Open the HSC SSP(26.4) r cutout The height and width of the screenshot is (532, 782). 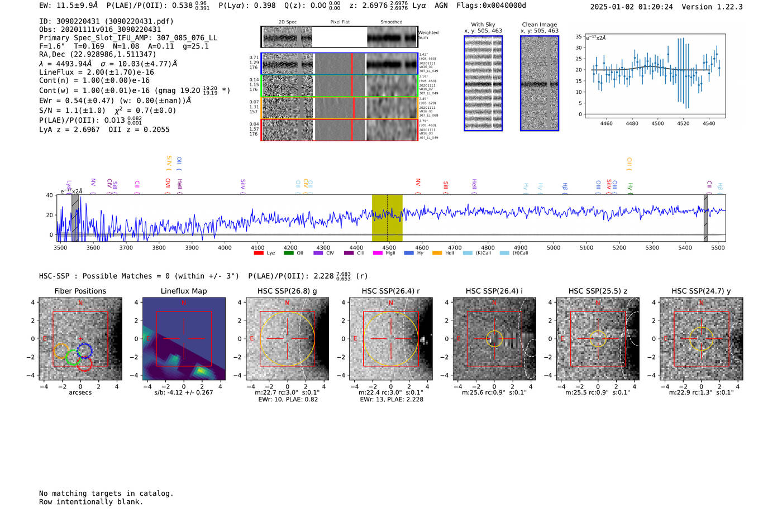(391, 339)
